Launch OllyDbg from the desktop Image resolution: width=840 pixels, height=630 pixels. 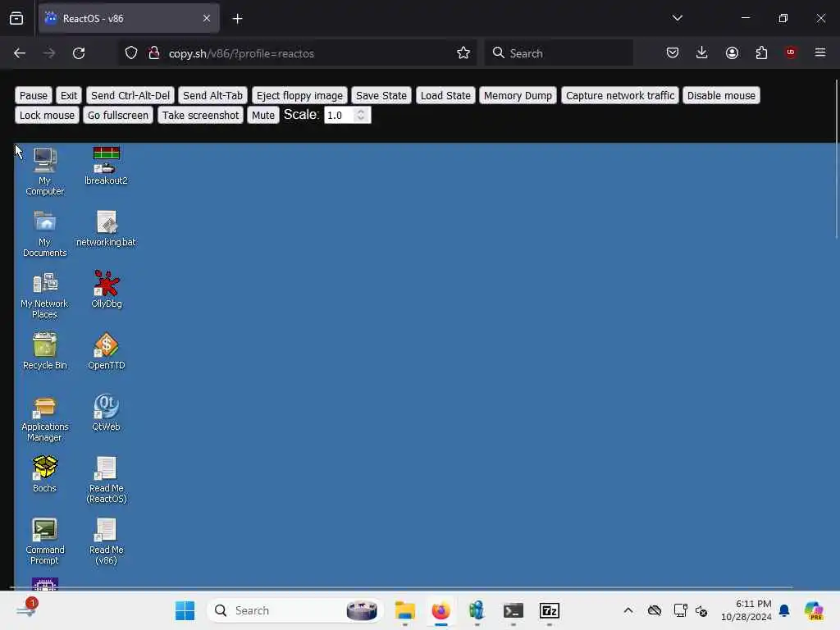[106, 290]
